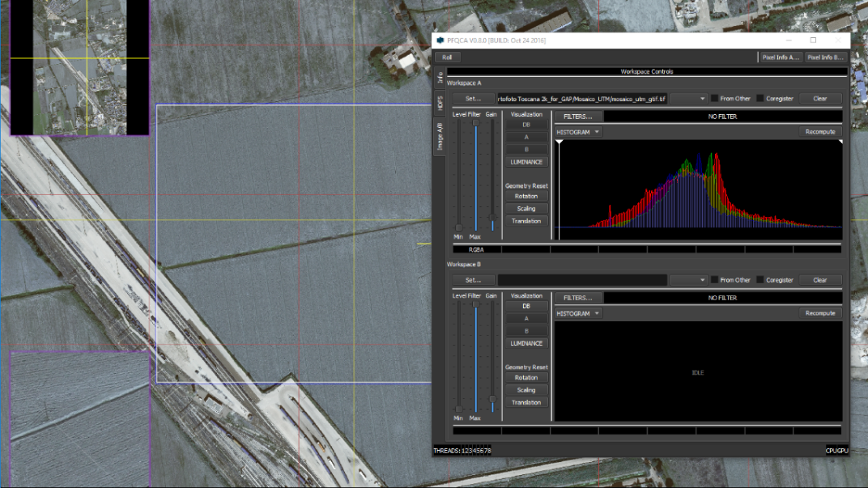Open the empty combo box beside Workspace A file path
868x488 pixels.
click(x=688, y=99)
